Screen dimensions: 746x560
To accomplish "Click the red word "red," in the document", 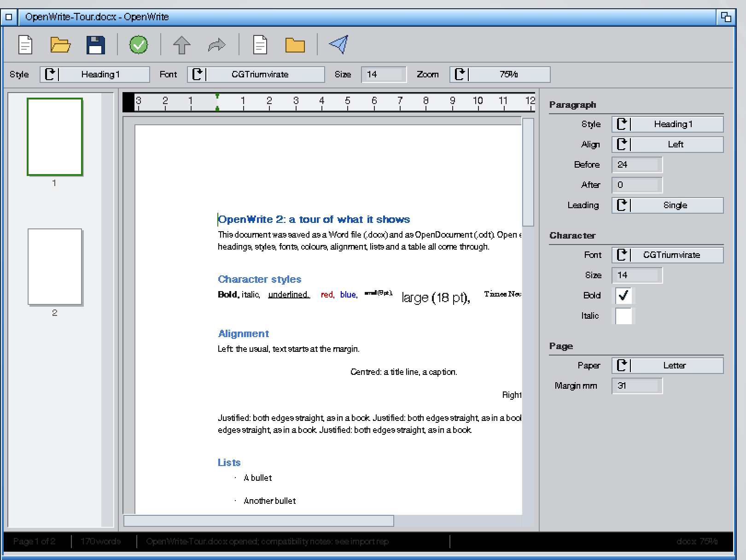I will (328, 295).
